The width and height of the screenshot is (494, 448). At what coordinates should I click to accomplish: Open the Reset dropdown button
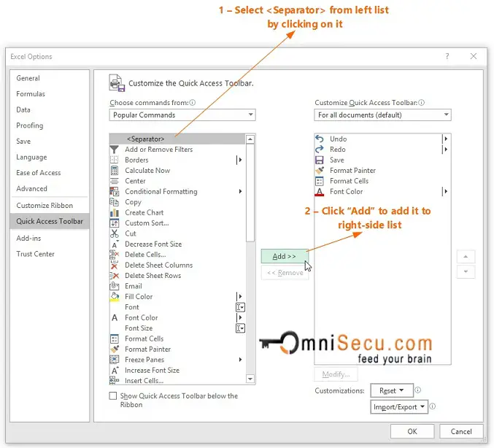click(392, 390)
